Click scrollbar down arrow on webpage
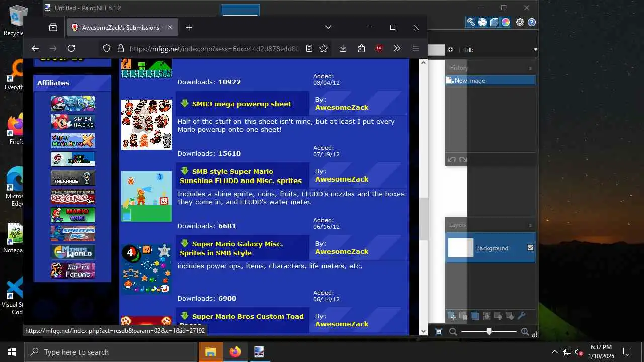This screenshot has width=644, height=362. pyautogui.click(x=423, y=331)
